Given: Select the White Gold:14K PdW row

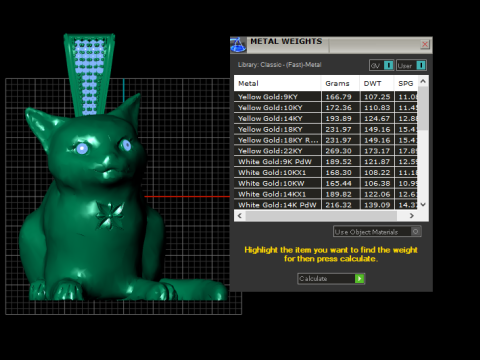Looking at the screenshot, I should [326, 205].
